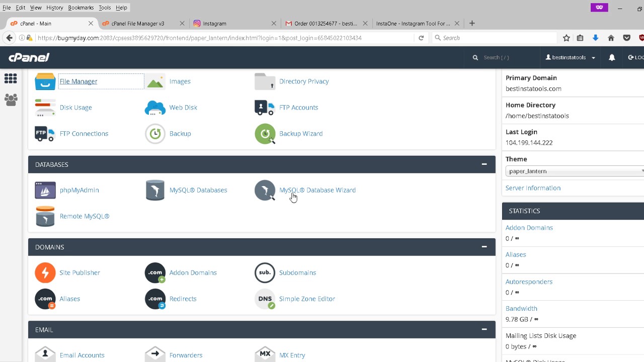
Task: Open the Web Disk cloud icon
Action: [155, 108]
